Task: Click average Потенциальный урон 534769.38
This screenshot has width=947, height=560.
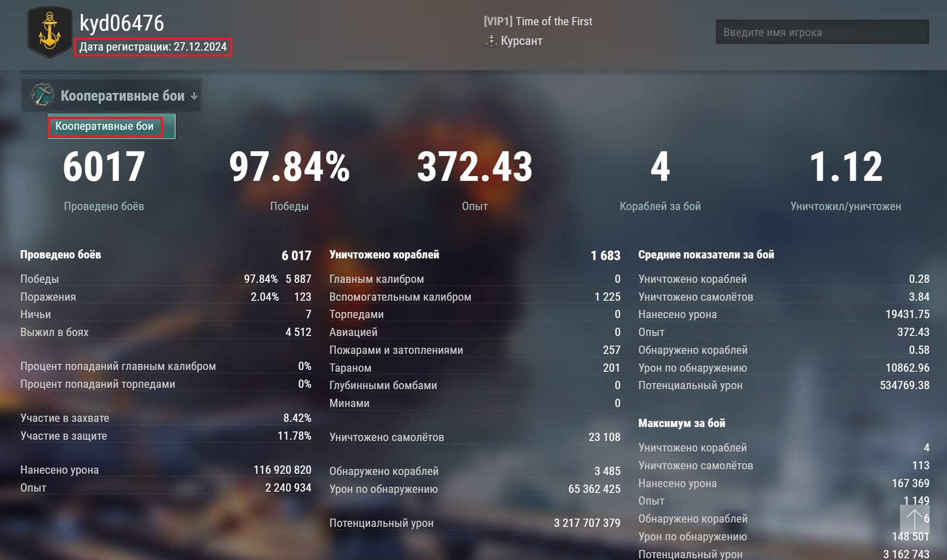Action: coord(905,385)
